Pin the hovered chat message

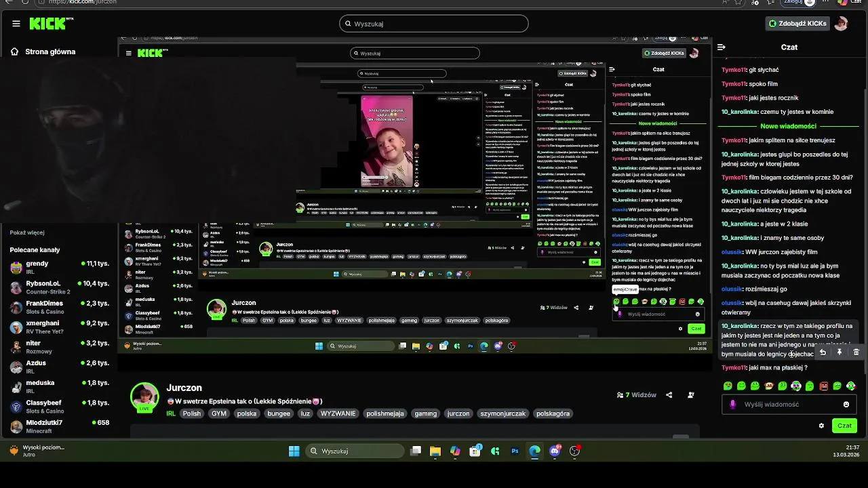pos(840,352)
